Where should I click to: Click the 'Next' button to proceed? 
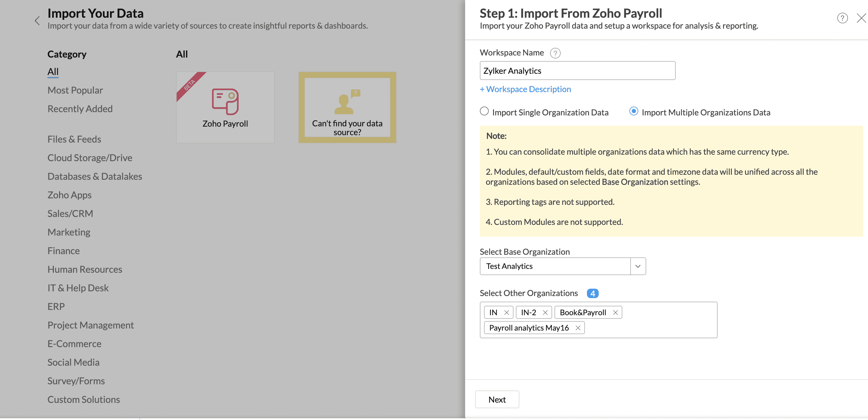point(497,399)
